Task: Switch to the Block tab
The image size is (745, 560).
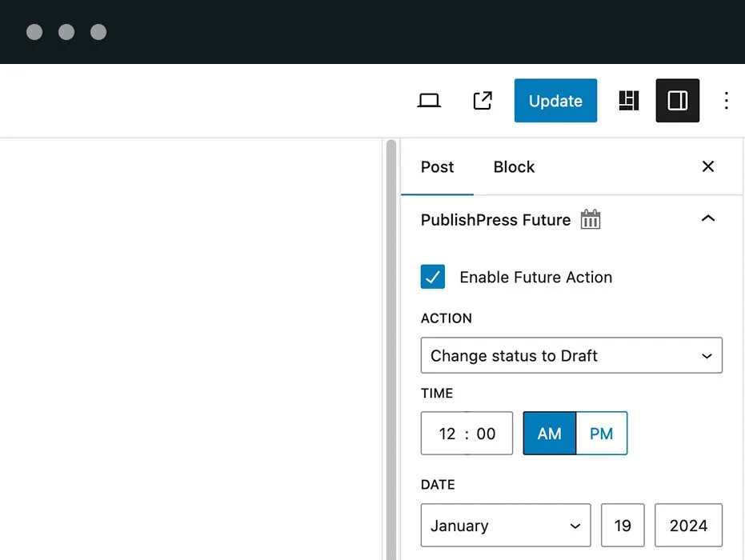Action: pos(514,167)
